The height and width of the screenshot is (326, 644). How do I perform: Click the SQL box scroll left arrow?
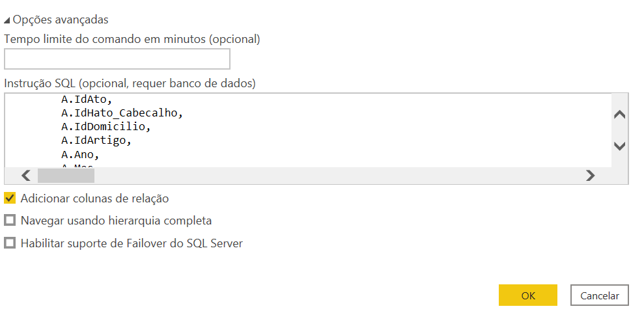coord(26,176)
